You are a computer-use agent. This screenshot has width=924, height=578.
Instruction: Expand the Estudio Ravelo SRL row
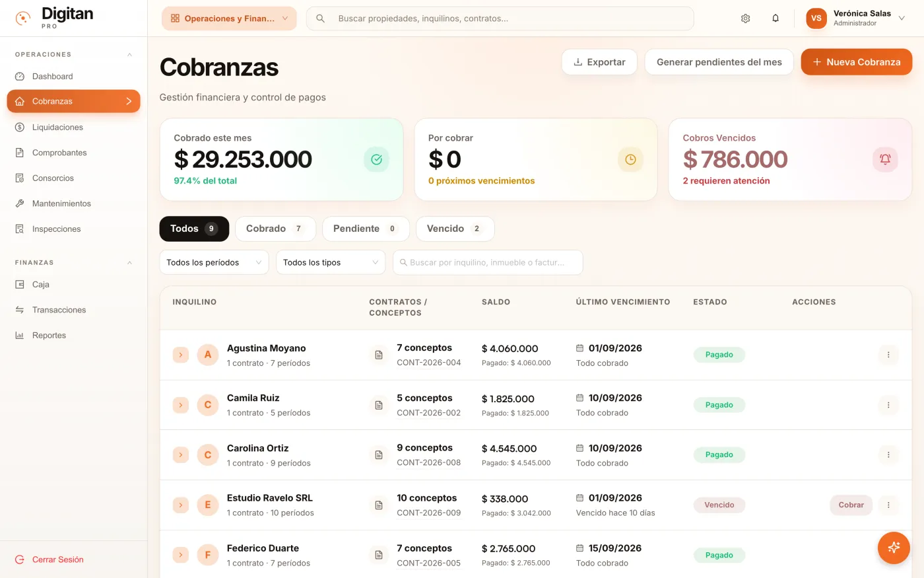(x=181, y=505)
